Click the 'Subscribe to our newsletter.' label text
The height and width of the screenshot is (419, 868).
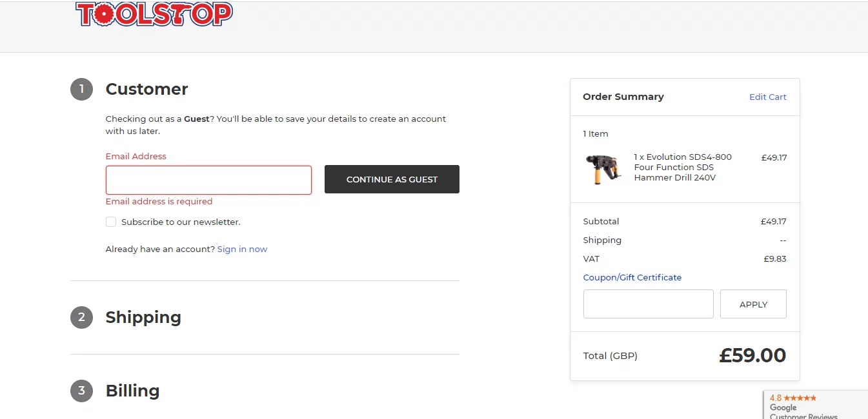[181, 222]
